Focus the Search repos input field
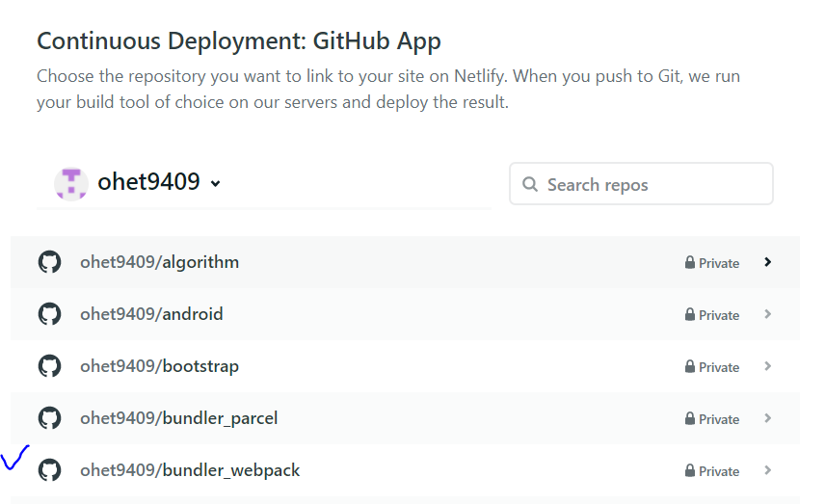The height and width of the screenshot is (504, 825). [641, 184]
